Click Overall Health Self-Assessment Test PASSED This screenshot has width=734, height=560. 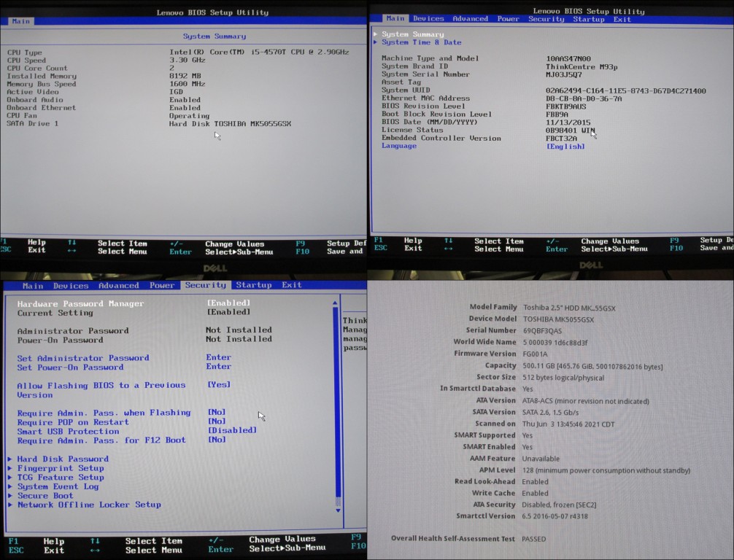pos(533,539)
